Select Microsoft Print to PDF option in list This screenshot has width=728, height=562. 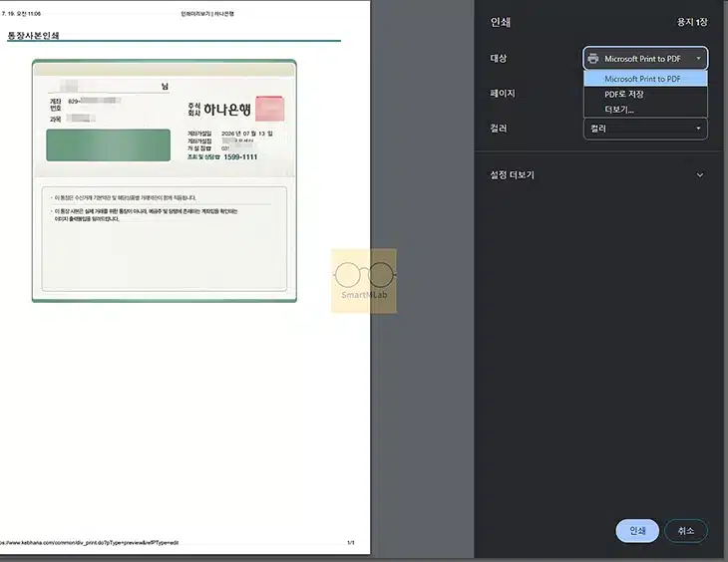click(645, 79)
